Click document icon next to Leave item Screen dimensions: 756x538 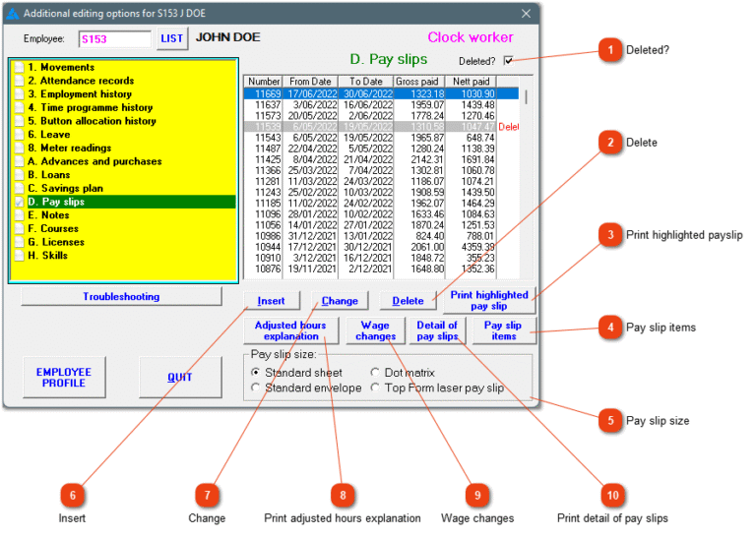click(19, 134)
